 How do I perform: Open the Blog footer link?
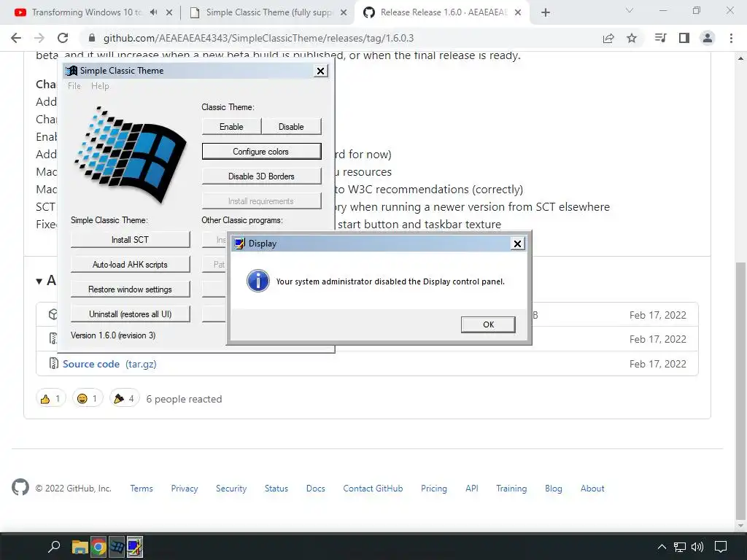tap(554, 489)
